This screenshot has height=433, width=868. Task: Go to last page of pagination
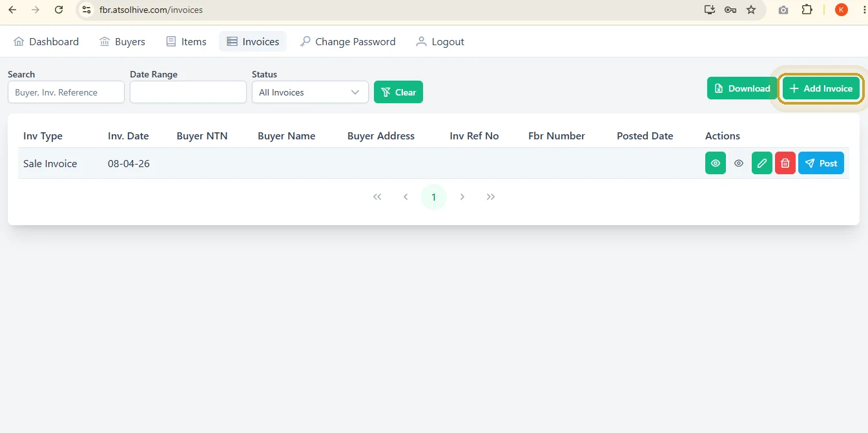pyautogui.click(x=491, y=197)
